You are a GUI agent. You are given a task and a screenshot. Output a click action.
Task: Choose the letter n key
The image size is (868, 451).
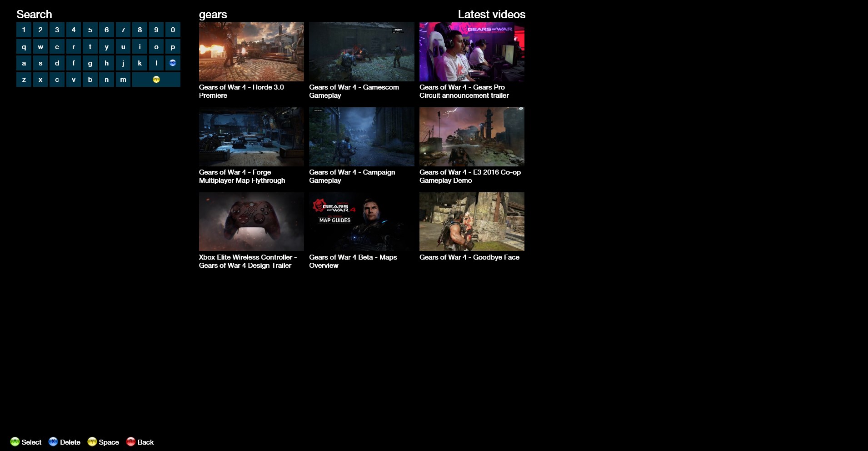coord(107,80)
